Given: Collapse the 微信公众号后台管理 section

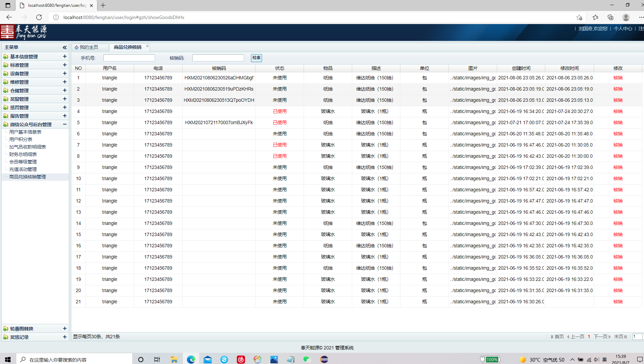Looking at the screenshot, I should point(64,124).
